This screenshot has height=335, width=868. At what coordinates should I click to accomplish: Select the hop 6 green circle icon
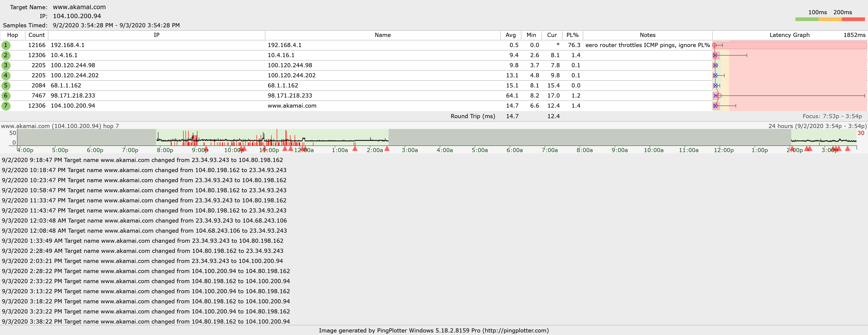coord(6,96)
